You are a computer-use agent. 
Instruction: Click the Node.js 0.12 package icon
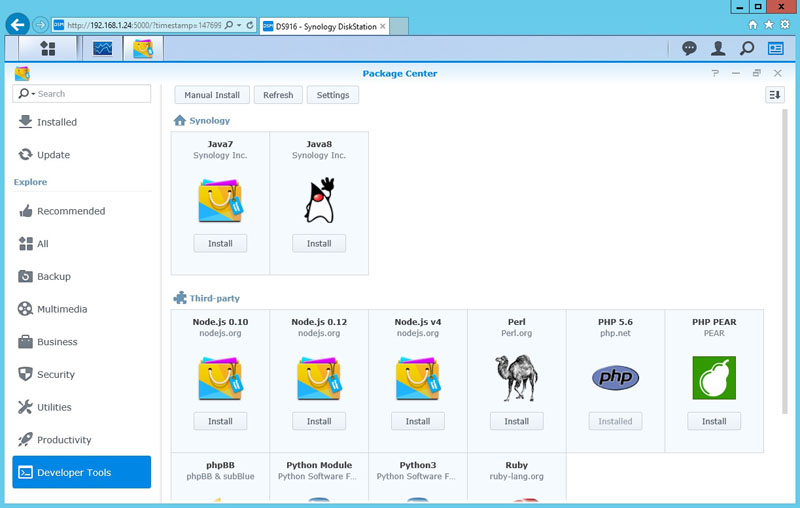coord(319,378)
